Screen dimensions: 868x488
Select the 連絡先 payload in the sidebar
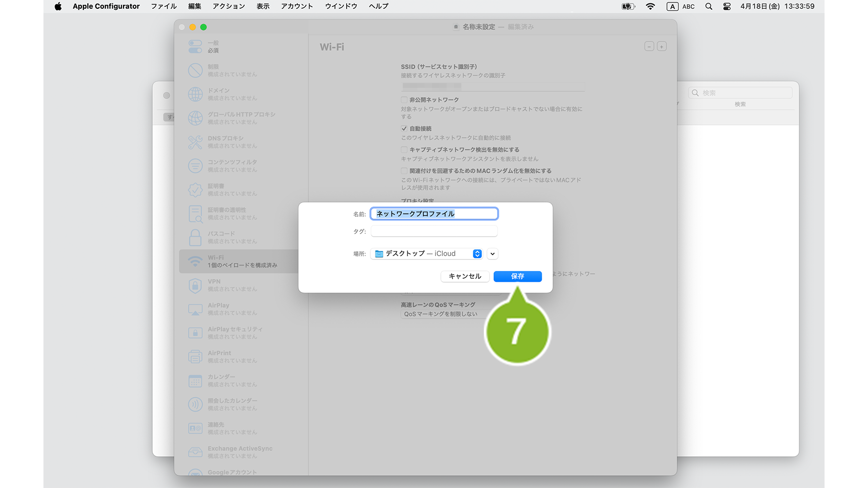pyautogui.click(x=242, y=428)
